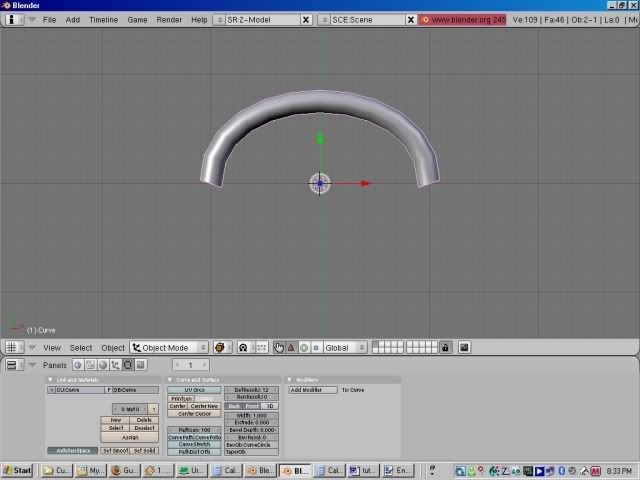The image size is (640, 480).
Task: Adjust the Width 1.000 value slider
Action: tap(252, 415)
